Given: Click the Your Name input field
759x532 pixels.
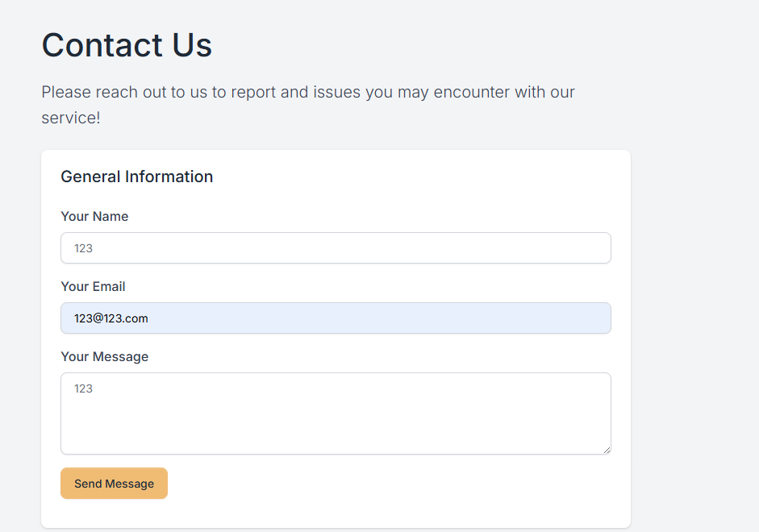Looking at the screenshot, I should tap(336, 248).
